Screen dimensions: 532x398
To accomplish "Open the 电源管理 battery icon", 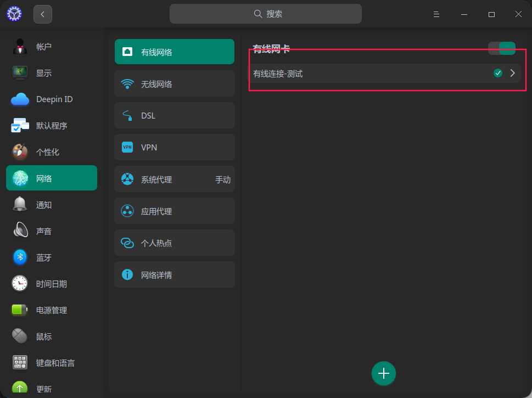I will pos(20,310).
